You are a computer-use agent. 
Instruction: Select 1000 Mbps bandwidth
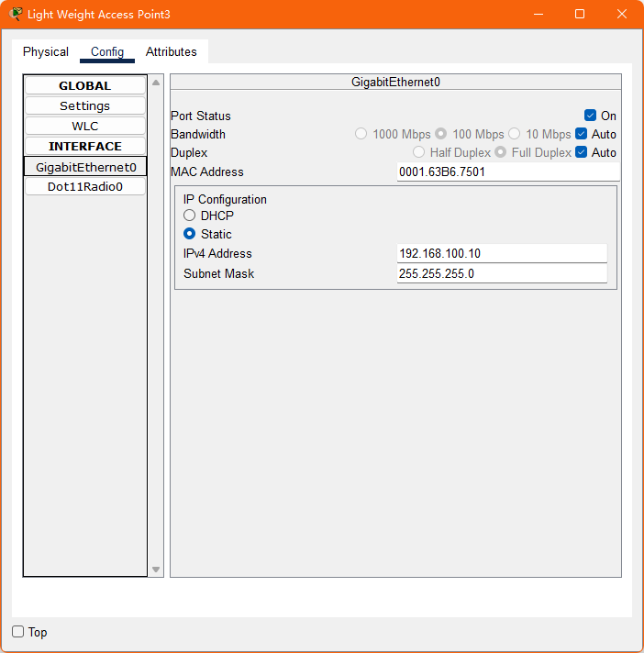point(361,134)
